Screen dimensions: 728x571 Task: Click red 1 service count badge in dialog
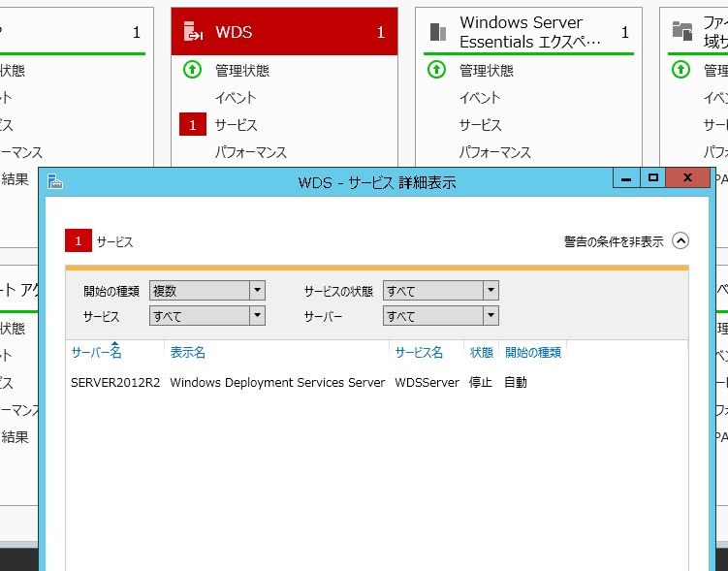pyautogui.click(x=78, y=241)
